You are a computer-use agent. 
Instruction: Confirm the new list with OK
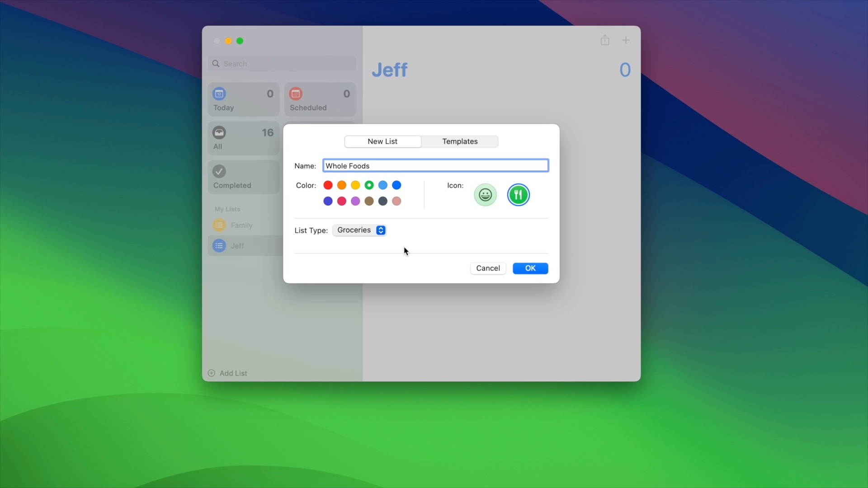(530, 268)
